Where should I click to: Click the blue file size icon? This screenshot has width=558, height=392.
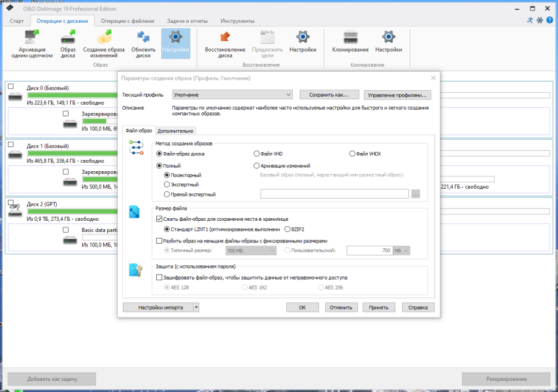pos(134,212)
